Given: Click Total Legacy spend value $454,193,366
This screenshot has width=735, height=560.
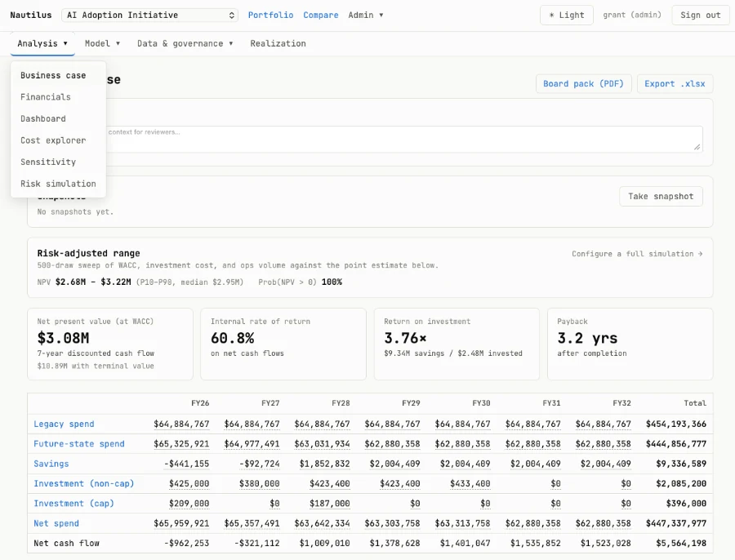Looking at the screenshot, I should point(676,424).
